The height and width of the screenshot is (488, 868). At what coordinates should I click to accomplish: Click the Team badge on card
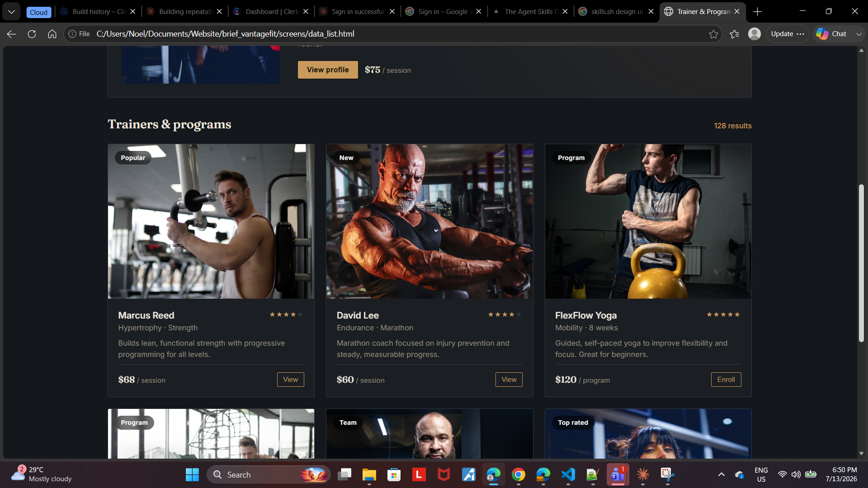[348, 422]
